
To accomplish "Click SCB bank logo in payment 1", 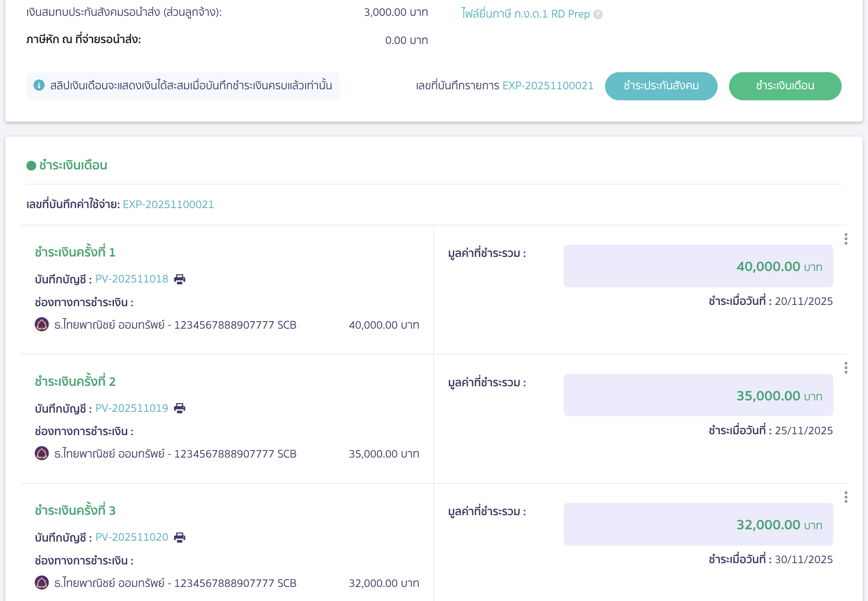I will (x=42, y=325).
